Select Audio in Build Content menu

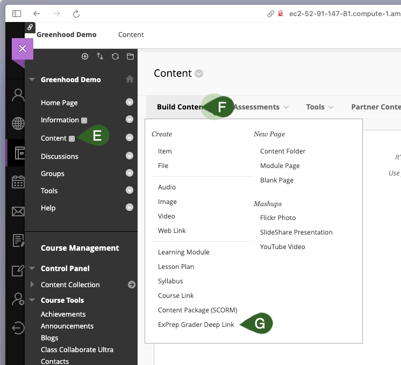(167, 187)
